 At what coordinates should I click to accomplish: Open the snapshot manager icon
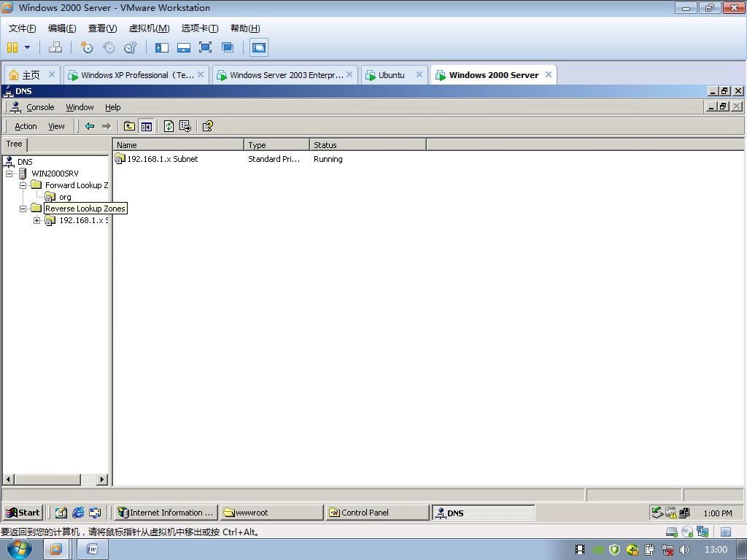[x=130, y=47]
